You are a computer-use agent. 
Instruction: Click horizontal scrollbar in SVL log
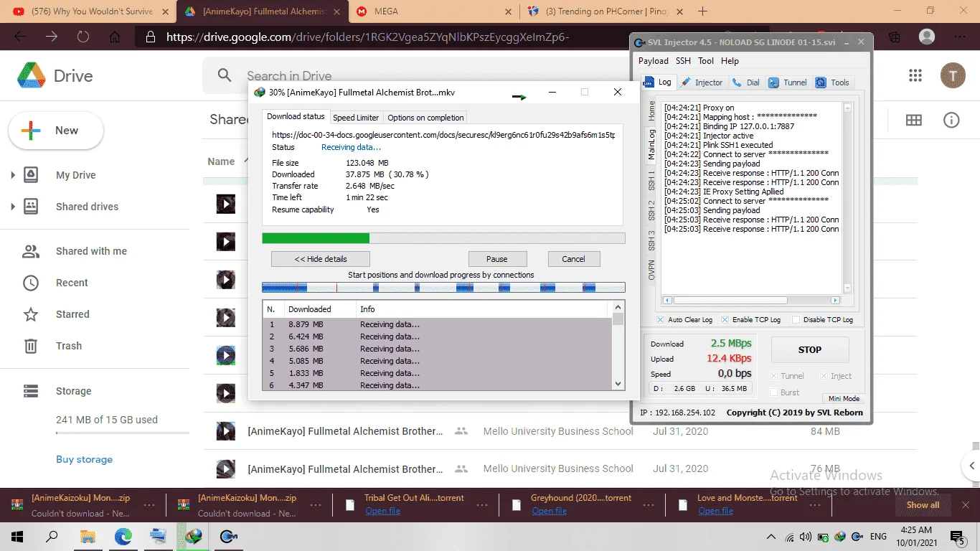[750, 300]
